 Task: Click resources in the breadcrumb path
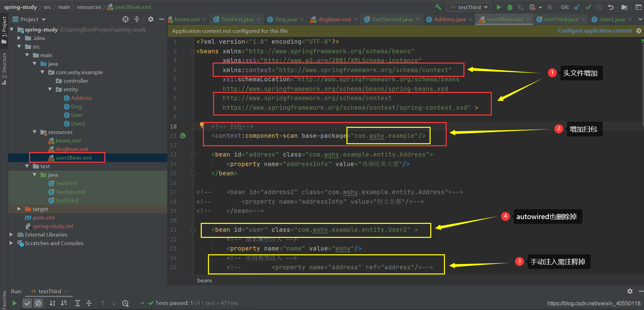89,7
